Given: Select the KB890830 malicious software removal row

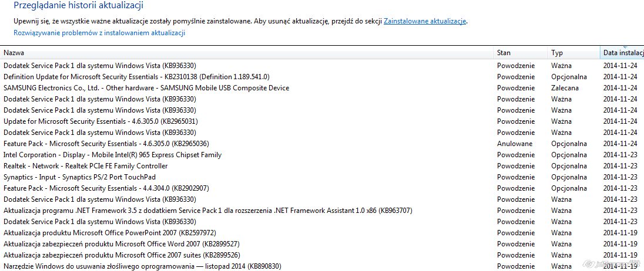Looking at the screenshot, I should (322, 266).
